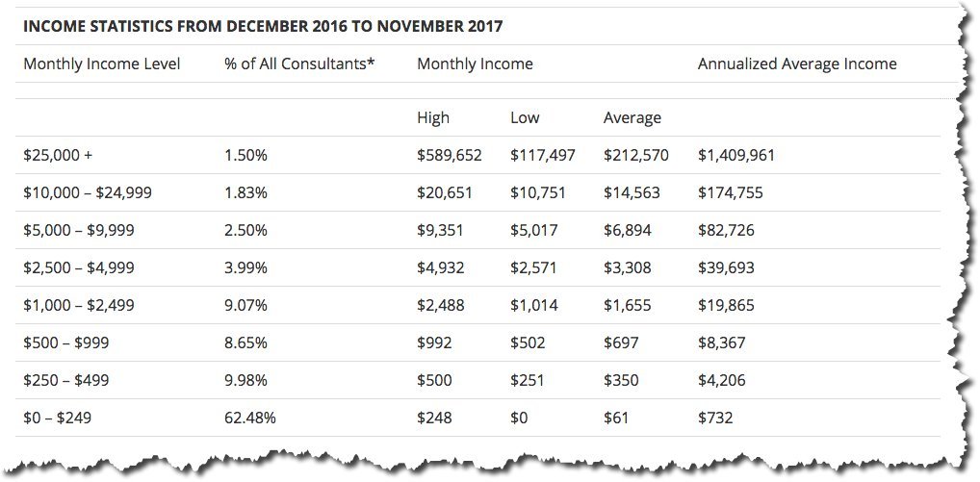Select the Annualized Average Income header

tap(797, 63)
